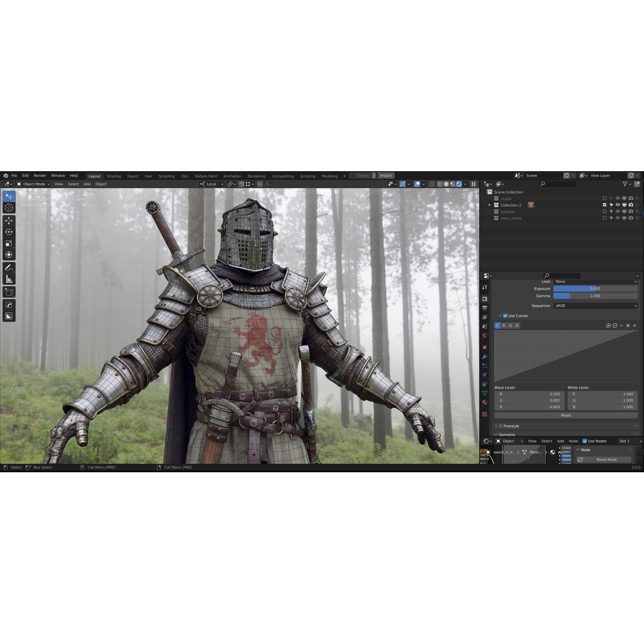The width and height of the screenshot is (644, 644).
Task: Open the Render menu
Action: [x=40, y=175]
